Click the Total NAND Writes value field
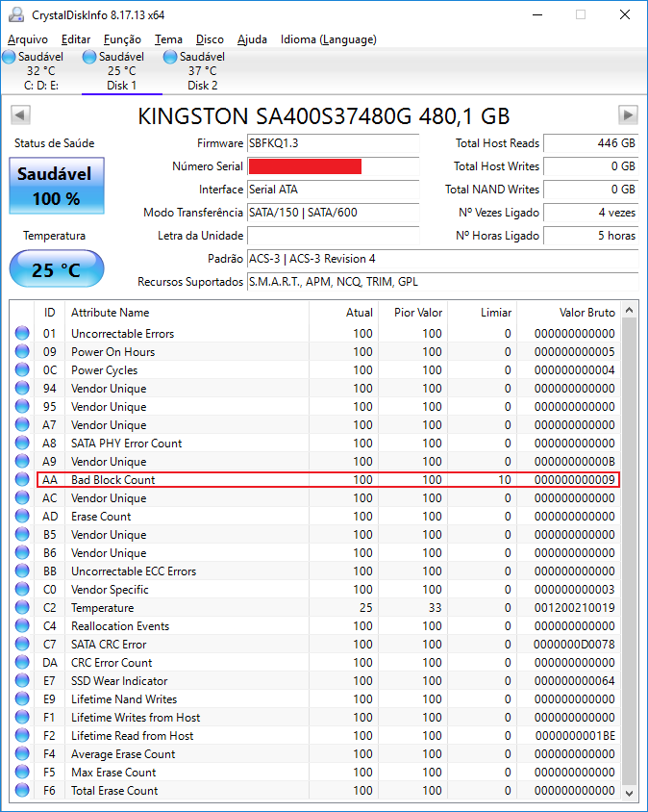The image size is (648, 812). 590,190
